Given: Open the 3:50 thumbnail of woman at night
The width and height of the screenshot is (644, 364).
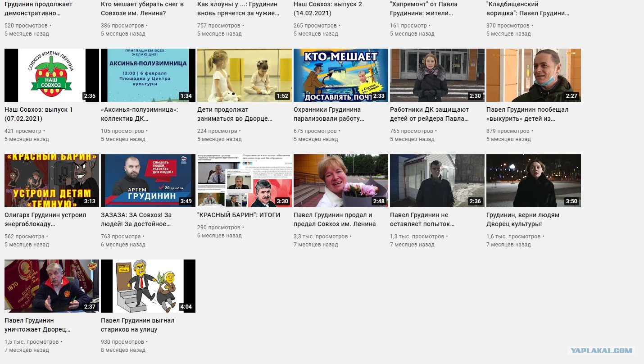Looking at the screenshot, I should 534,181.
